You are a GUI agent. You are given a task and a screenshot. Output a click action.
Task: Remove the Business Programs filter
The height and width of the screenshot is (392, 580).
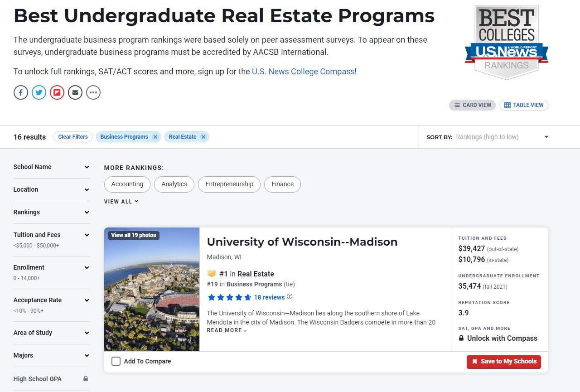click(155, 136)
